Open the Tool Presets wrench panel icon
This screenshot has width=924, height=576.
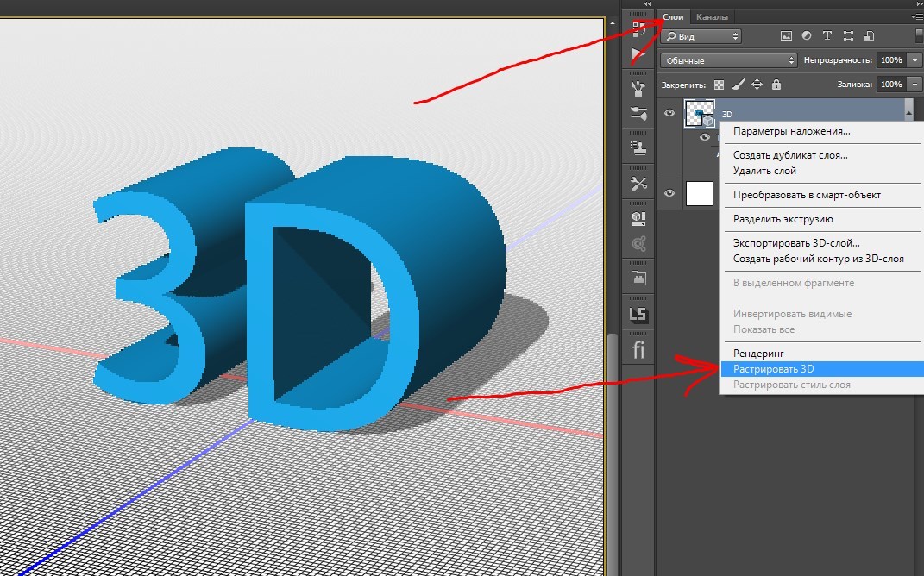(638, 184)
